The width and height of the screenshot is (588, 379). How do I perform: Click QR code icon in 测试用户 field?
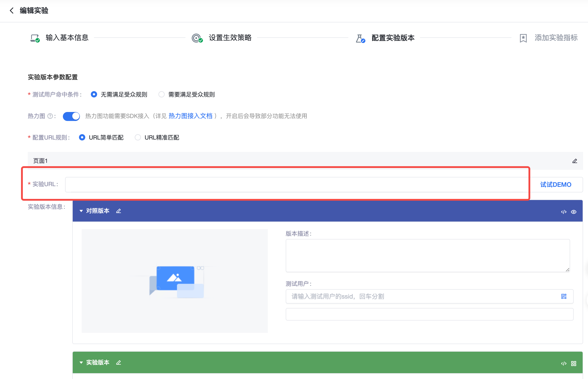(x=564, y=296)
